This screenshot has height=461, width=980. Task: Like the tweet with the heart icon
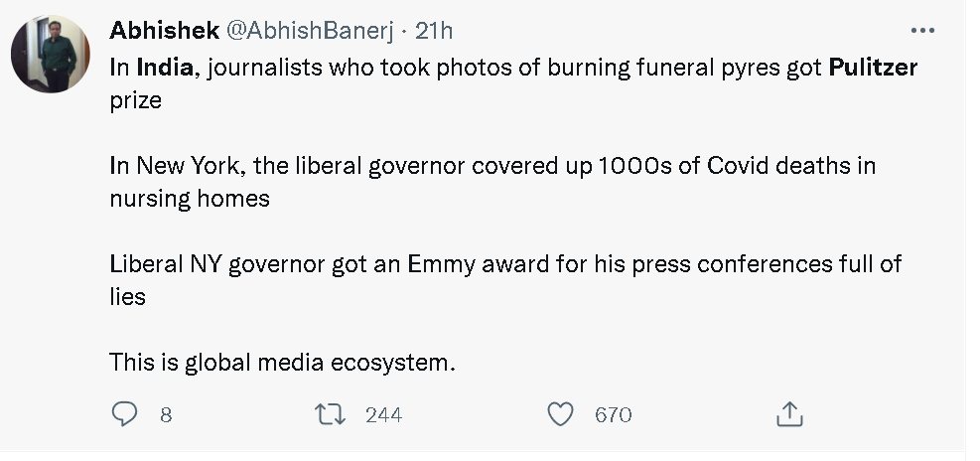[x=562, y=414]
